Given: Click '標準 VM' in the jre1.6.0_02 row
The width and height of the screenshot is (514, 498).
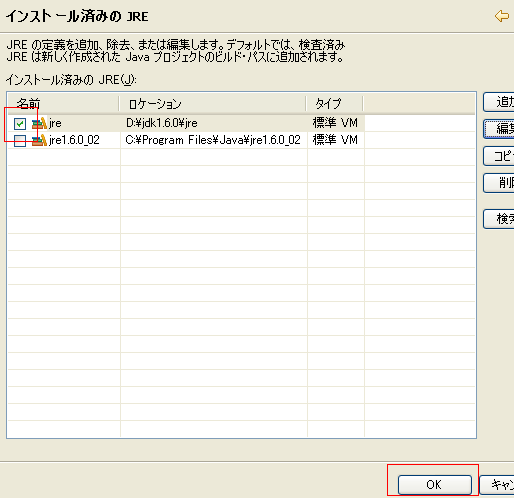Looking at the screenshot, I should pyautogui.click(x=335, y=140).
